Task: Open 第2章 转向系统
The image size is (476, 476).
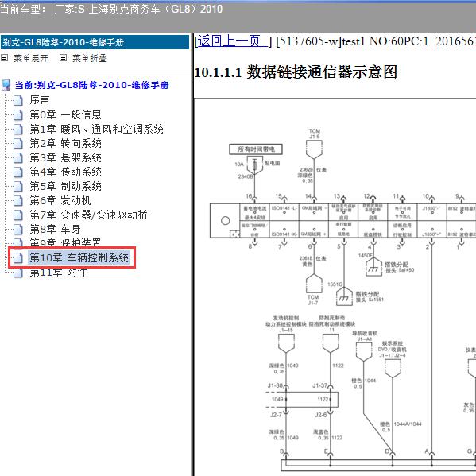Action: [65, 143]
